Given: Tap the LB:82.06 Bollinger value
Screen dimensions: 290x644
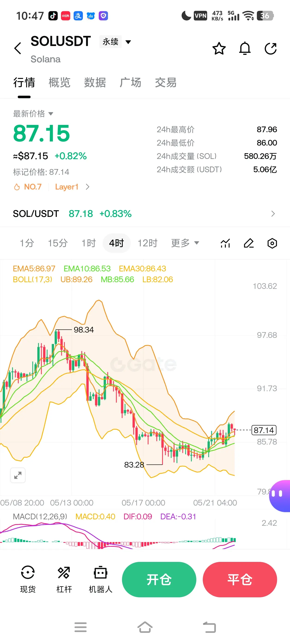Looking at the screenshot, I should [x=158, y=279].
